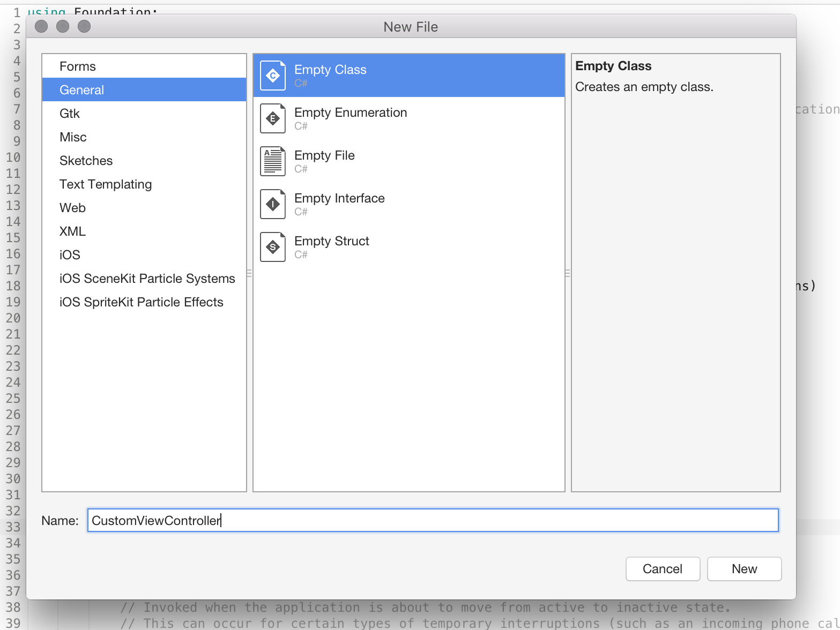
Task: Open the Sketches category
Action: coord(86,160)
